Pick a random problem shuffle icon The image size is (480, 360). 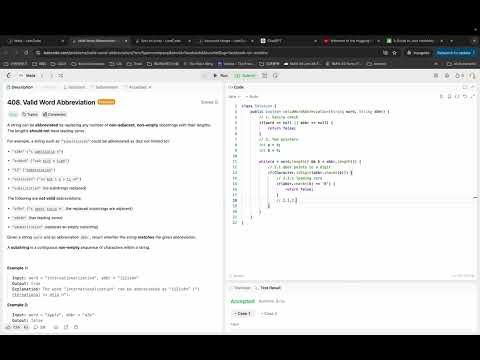click(61, 76)
